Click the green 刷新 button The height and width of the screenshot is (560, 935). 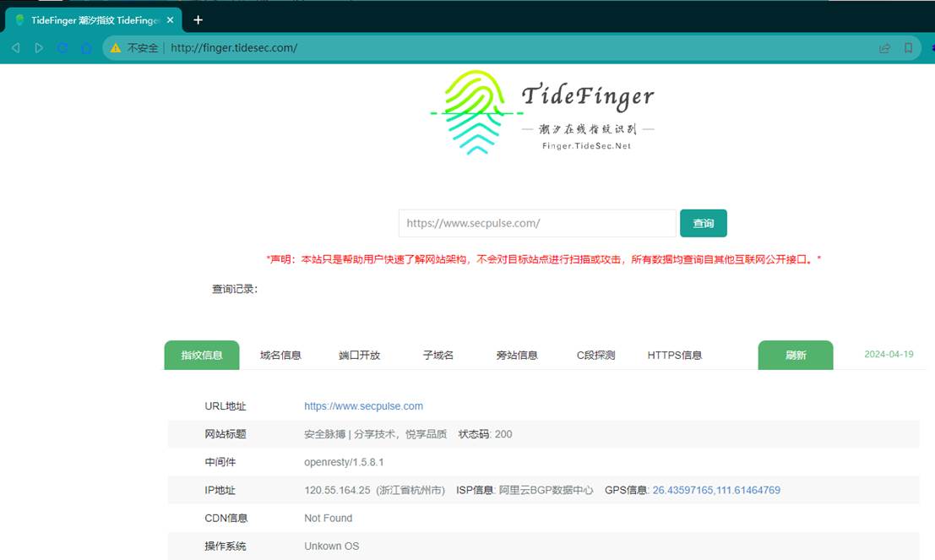(x=796, y=355)
